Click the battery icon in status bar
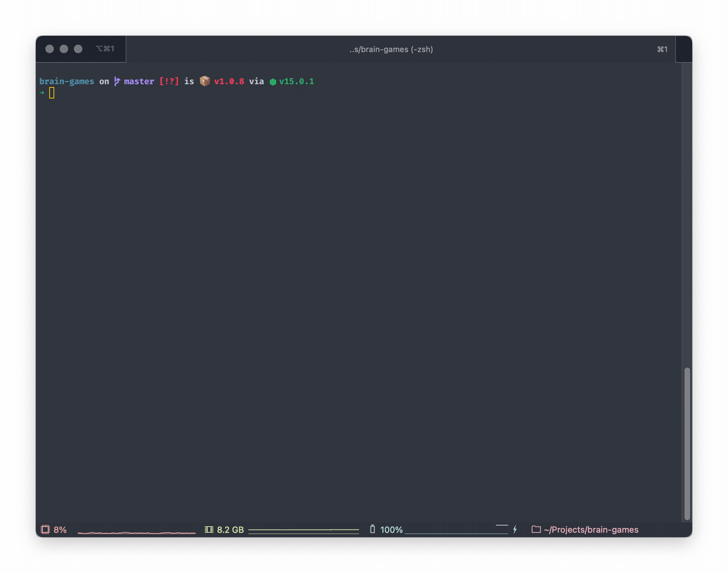 click(373, 529)
